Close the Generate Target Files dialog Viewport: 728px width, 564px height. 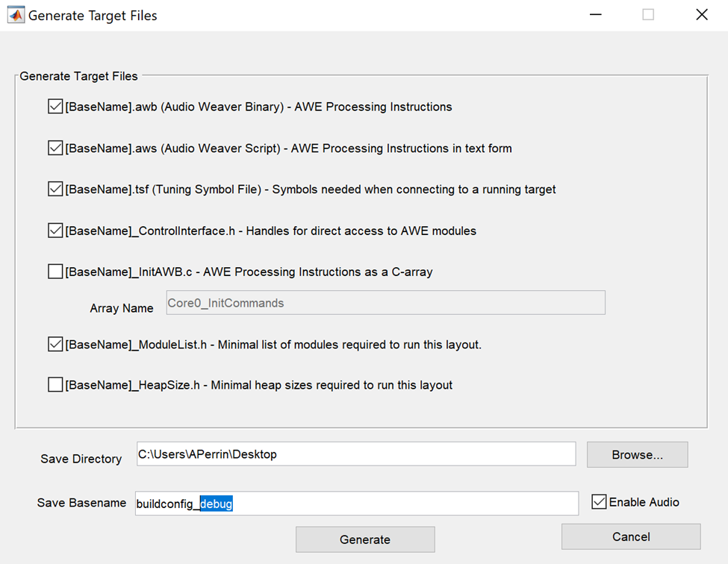[701, 15]
